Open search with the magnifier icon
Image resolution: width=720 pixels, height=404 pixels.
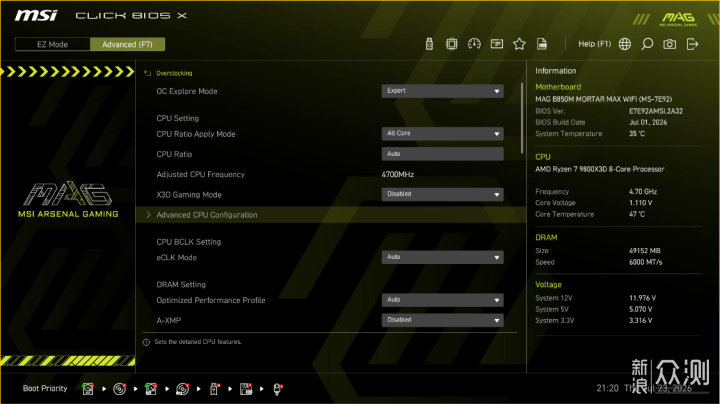pyautogui.click(x=647, y=44)
